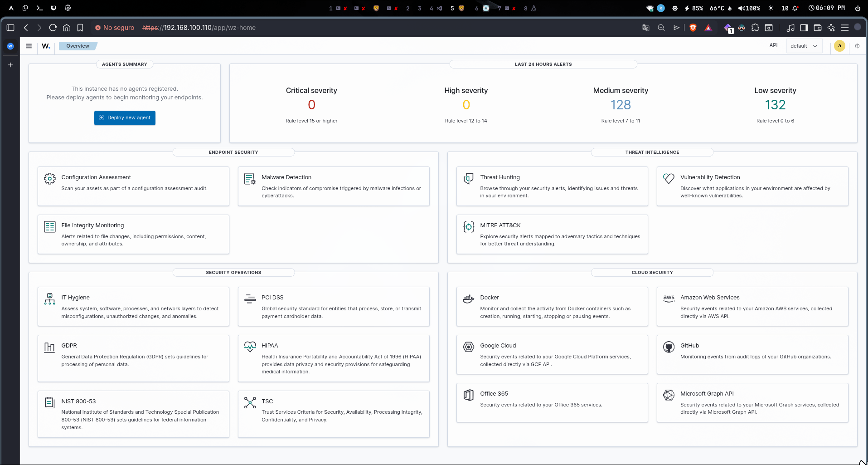This screenshot has height=465, width=868.
Task: Open the Amazon Web Services aws icon
Action: (669, 299)
